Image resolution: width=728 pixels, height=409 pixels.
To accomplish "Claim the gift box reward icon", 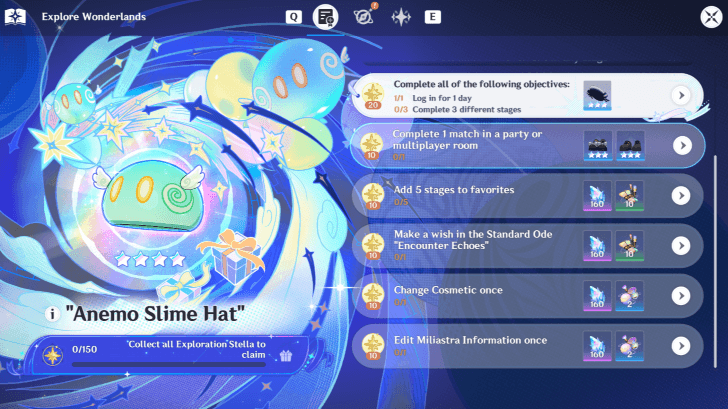I will pyautogui.click(x=286, y=356).
